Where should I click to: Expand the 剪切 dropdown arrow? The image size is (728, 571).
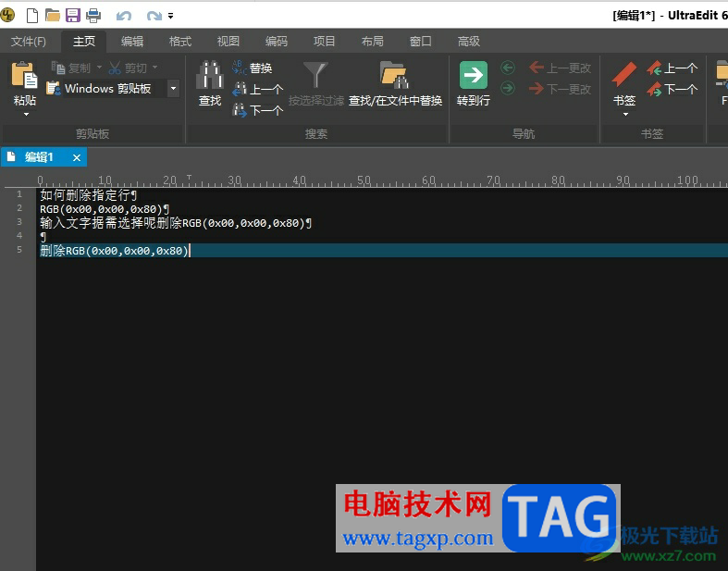(154, 68)
